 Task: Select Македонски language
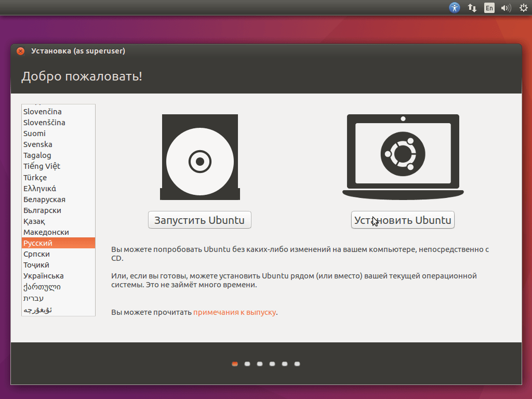[x=58, y=232]
